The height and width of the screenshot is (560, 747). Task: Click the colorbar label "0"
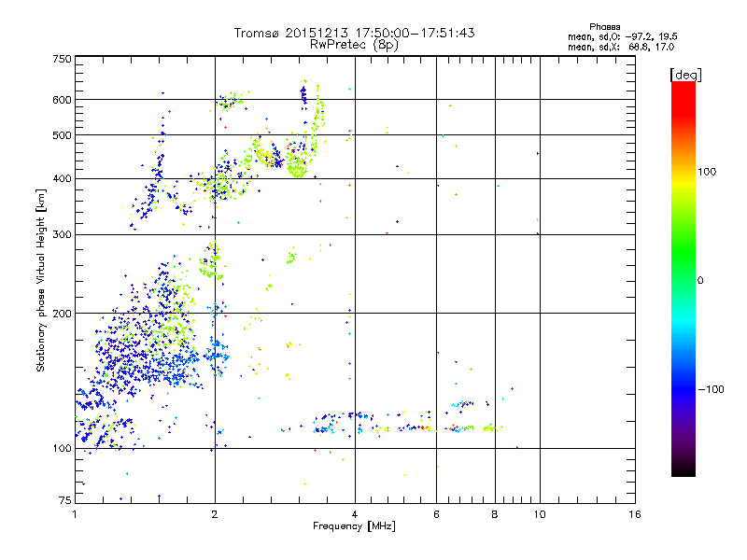tap(700, 280)
